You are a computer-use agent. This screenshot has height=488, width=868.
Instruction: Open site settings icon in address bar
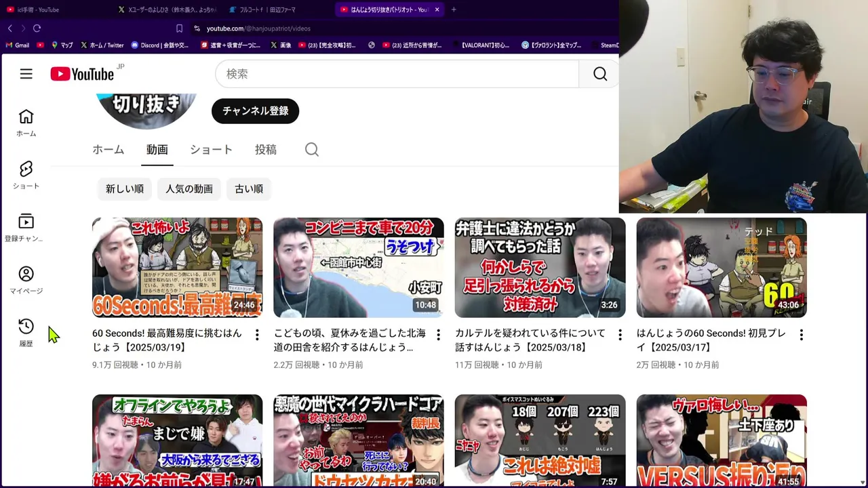pos(197,28)
